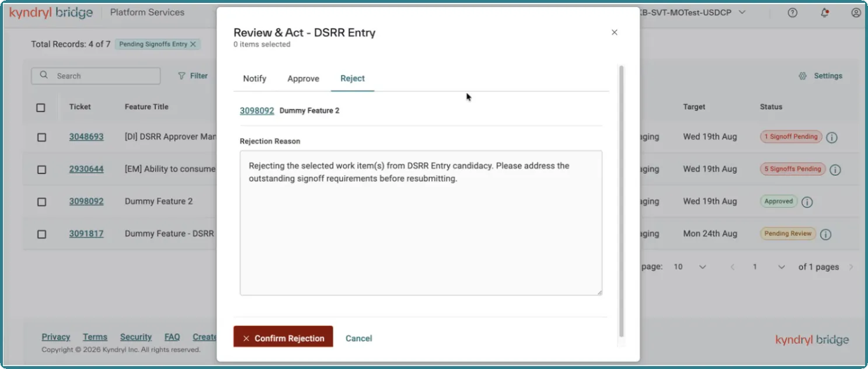The height and width of the screenshot is (369, 868).
Task: Open the FAQ footer link
Action: (x=172, y=337)
